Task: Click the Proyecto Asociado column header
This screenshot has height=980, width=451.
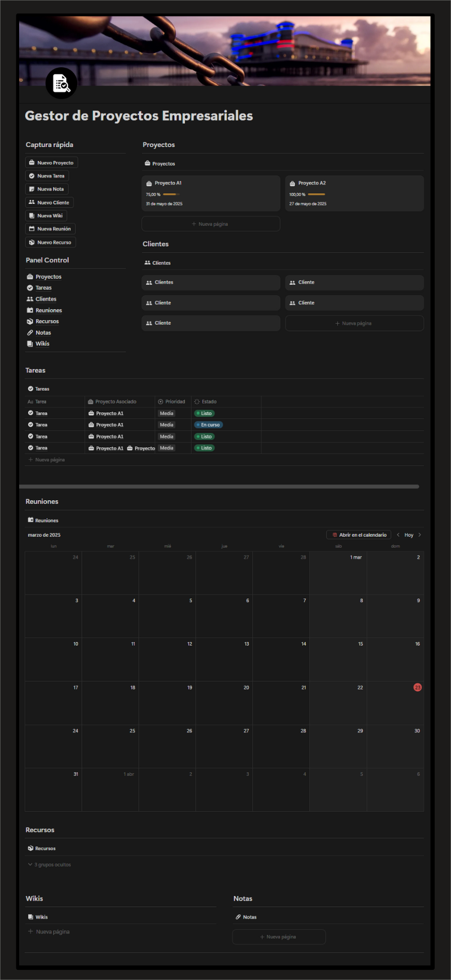Action: (x=120, y=402)
